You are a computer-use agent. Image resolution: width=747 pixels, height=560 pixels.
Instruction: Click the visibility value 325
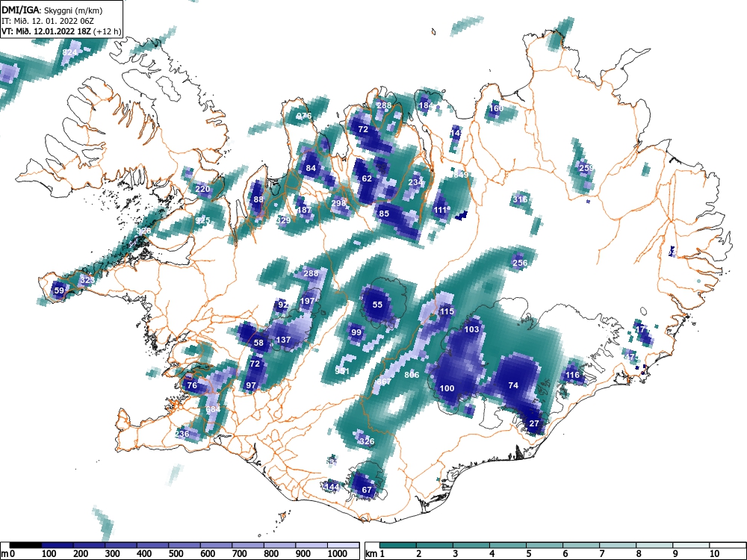(x=87, y=280)
